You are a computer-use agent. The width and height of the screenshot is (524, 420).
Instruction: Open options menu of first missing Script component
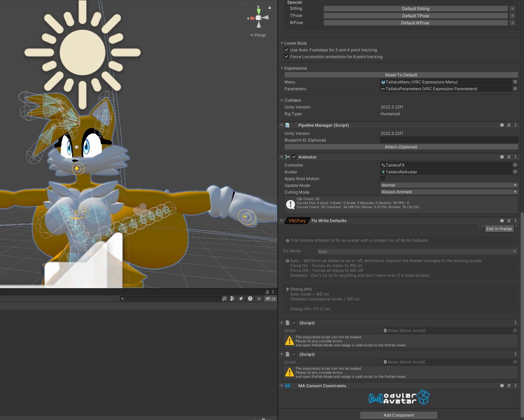pyautogui.click(x=516, y=323)
